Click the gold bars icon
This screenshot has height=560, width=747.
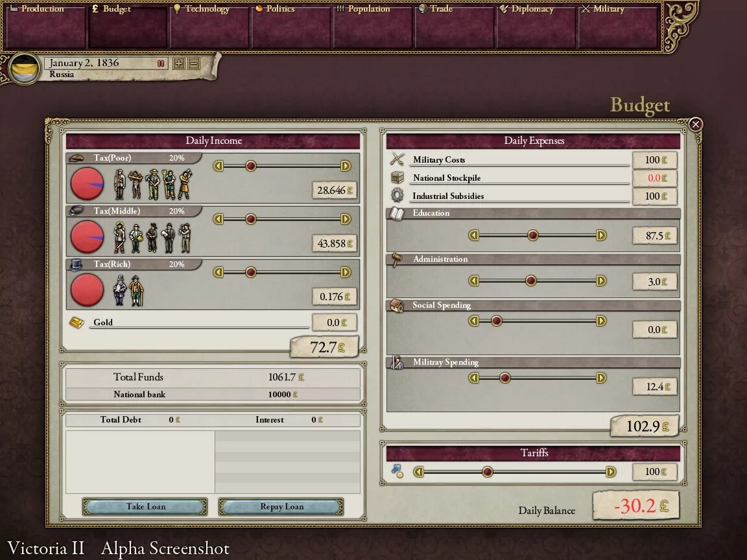pyautogui.click(x=77, y=322)
